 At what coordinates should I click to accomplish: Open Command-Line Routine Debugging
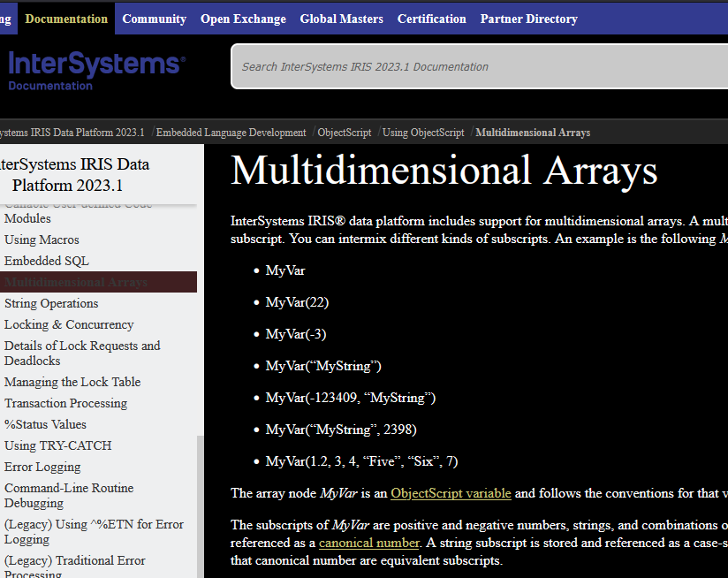pos(69,495)
